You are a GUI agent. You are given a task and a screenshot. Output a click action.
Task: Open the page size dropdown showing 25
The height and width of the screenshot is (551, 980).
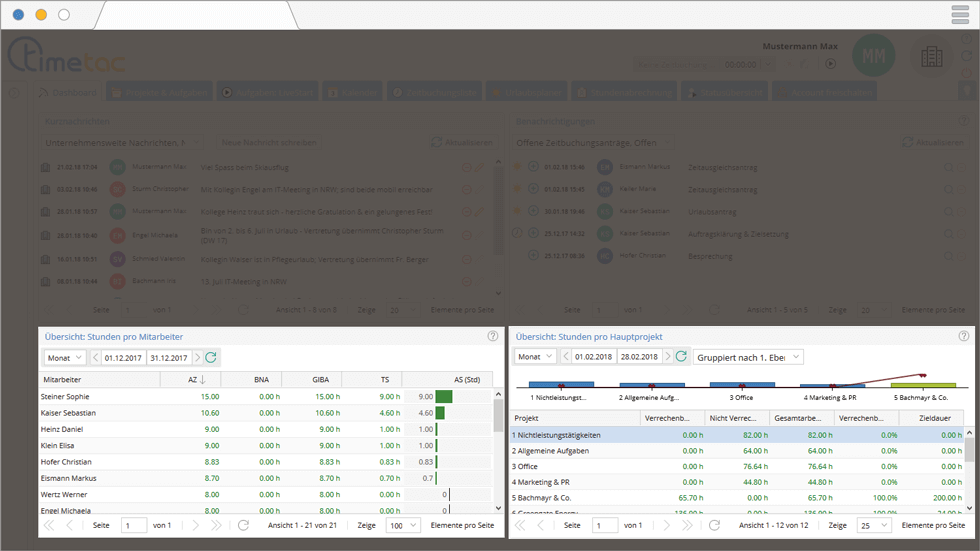[x=873, y=525]
